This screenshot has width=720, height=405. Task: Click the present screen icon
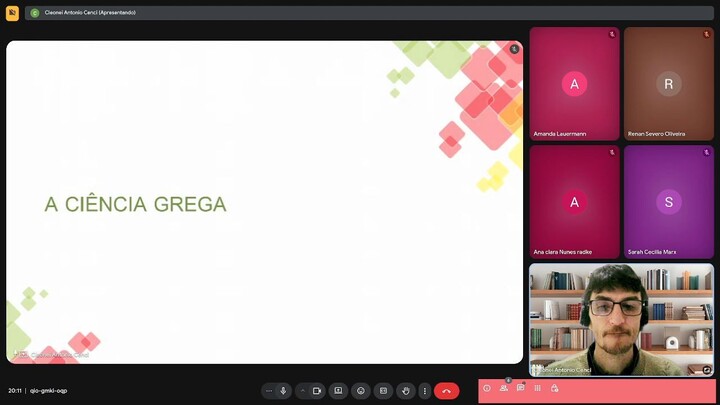[x=338, y=391]
